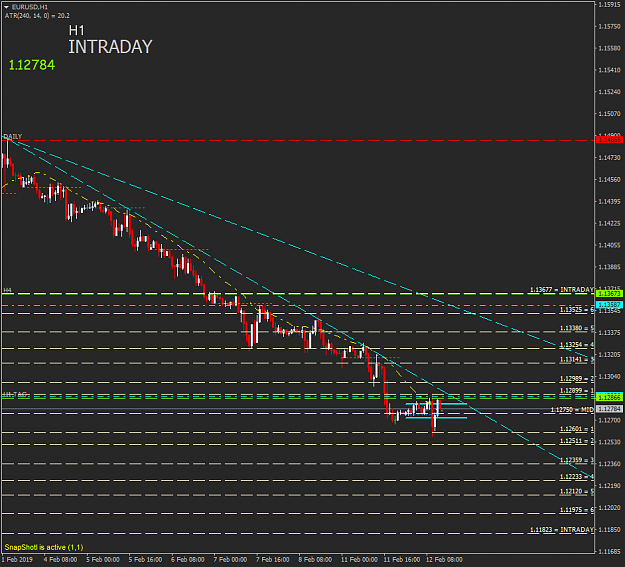Select the ATR(240, 14, 0) = 20.2 indicator label
625x567 pixels.
pos(37,16)
